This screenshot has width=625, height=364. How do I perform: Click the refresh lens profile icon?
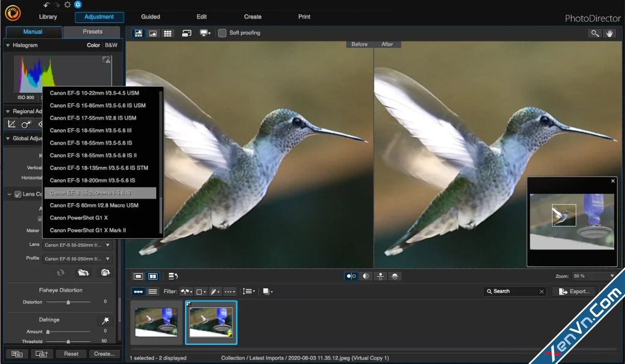pos(61,273)
